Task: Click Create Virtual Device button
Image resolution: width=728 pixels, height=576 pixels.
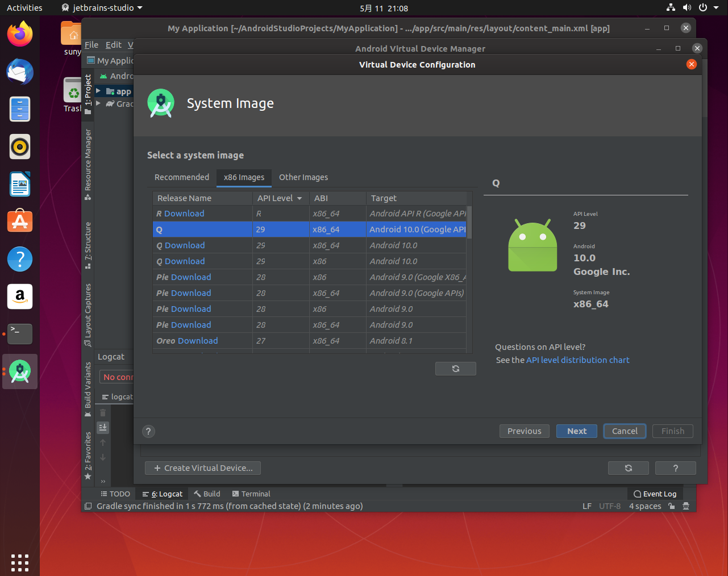Action: pyautogui.click(x=203, y=468)
